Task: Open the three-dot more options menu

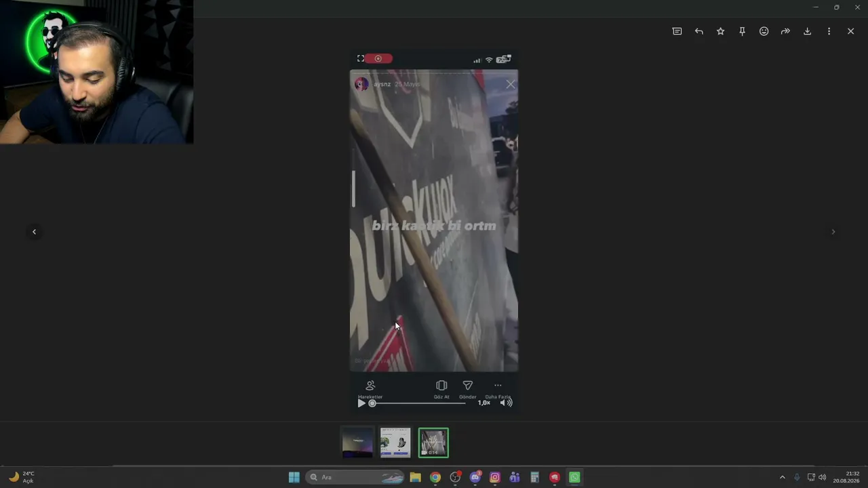Action: [829, 31]
